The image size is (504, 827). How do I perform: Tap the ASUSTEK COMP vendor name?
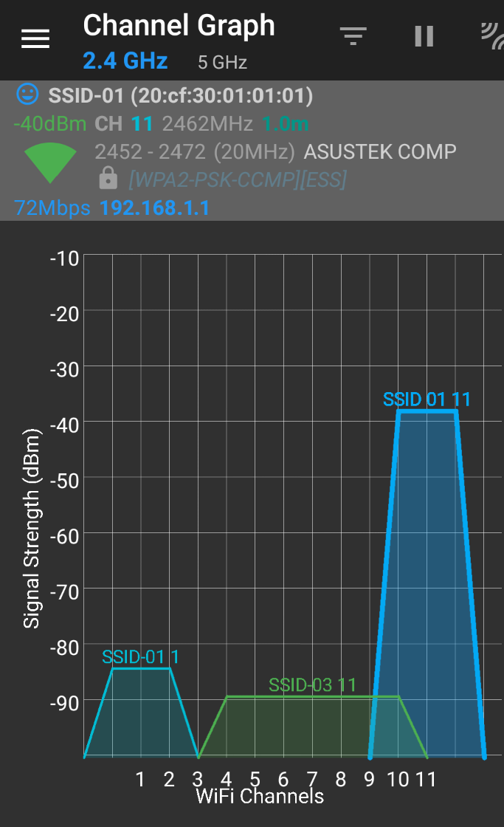pos(380,152)
